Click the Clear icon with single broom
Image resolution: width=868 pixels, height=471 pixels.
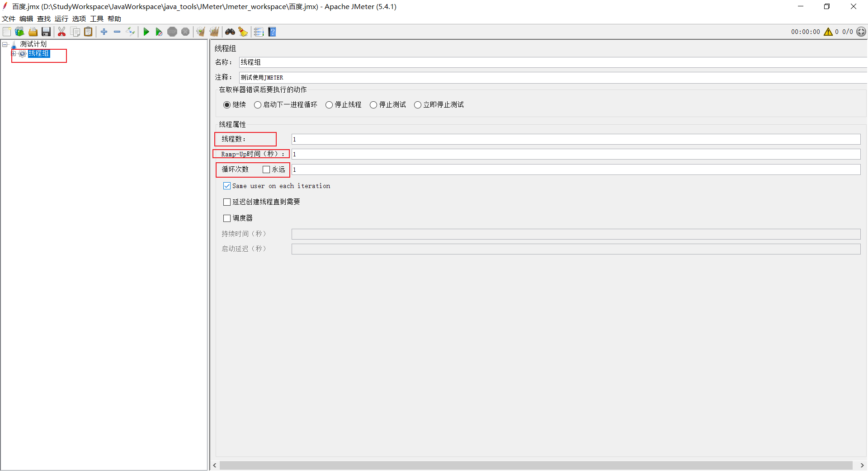click(201, 32)
